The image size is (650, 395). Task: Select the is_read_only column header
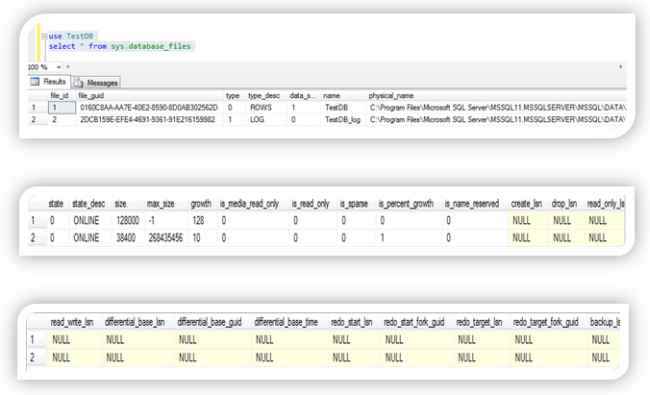[x=310, y=204]
